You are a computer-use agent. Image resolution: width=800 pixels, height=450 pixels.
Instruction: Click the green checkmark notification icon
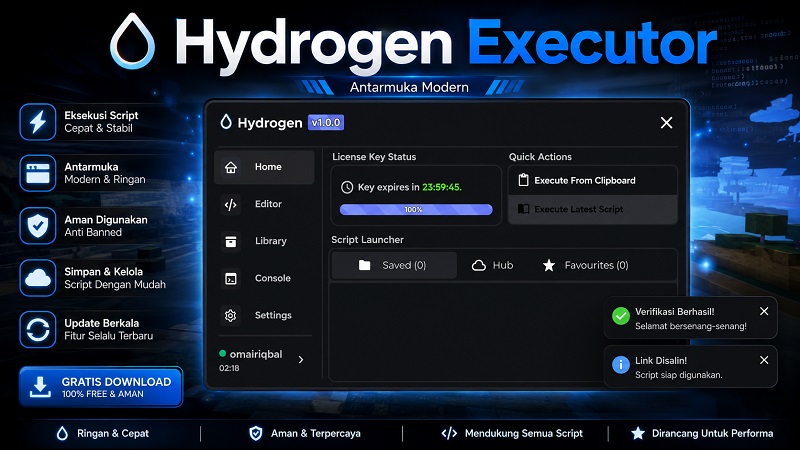point(621,316)
